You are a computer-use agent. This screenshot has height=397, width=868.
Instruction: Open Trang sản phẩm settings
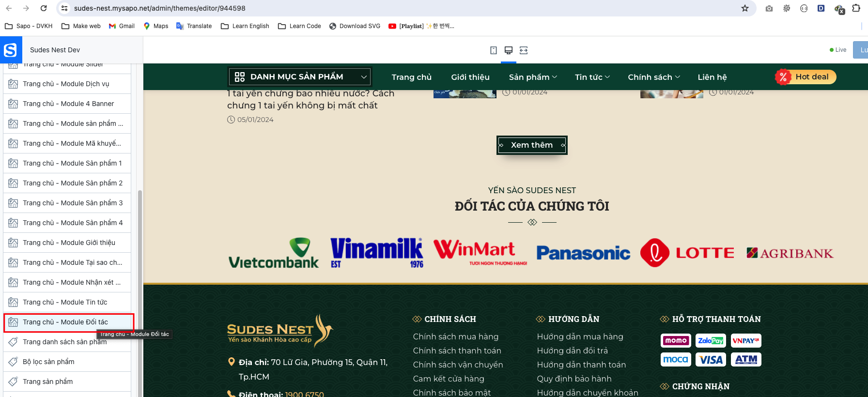tap(67, 382)
